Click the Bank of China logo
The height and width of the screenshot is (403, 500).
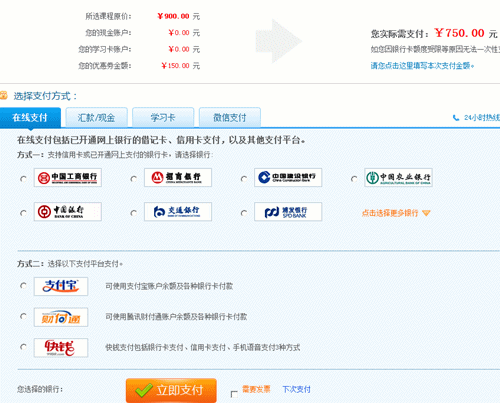point(68,212)
